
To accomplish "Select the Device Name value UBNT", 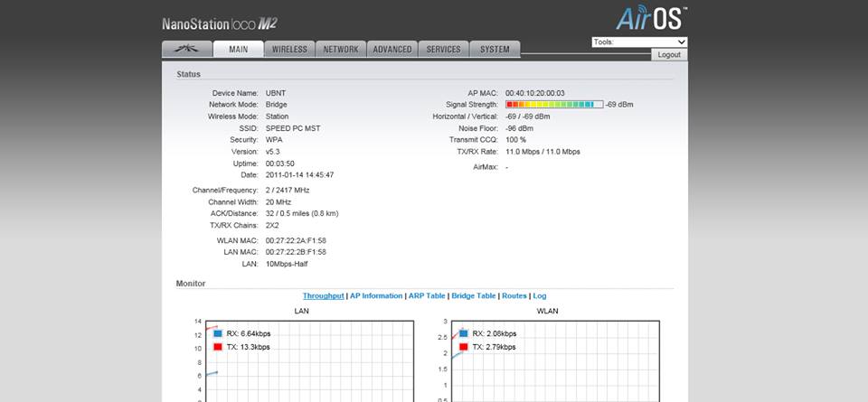I will (x=276, y=93).
